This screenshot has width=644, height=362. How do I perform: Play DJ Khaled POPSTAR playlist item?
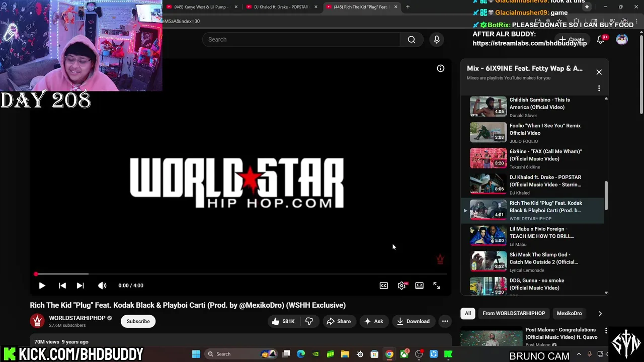(533, 184)
